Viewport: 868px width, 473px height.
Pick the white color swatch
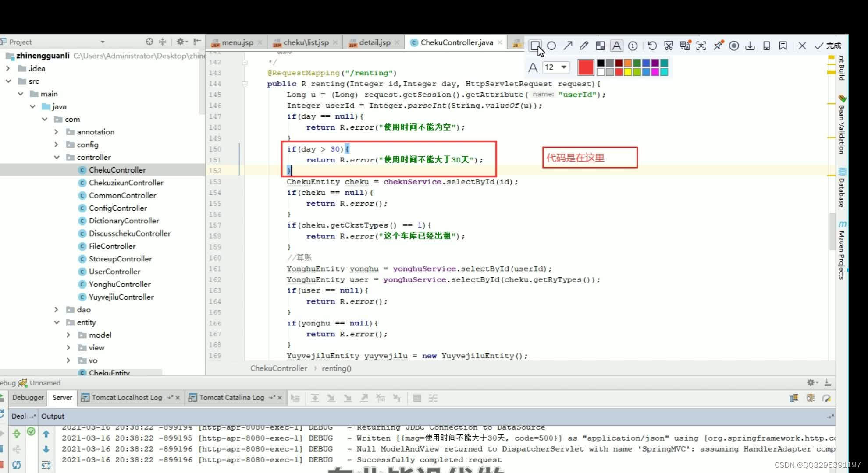click(601, 72)
